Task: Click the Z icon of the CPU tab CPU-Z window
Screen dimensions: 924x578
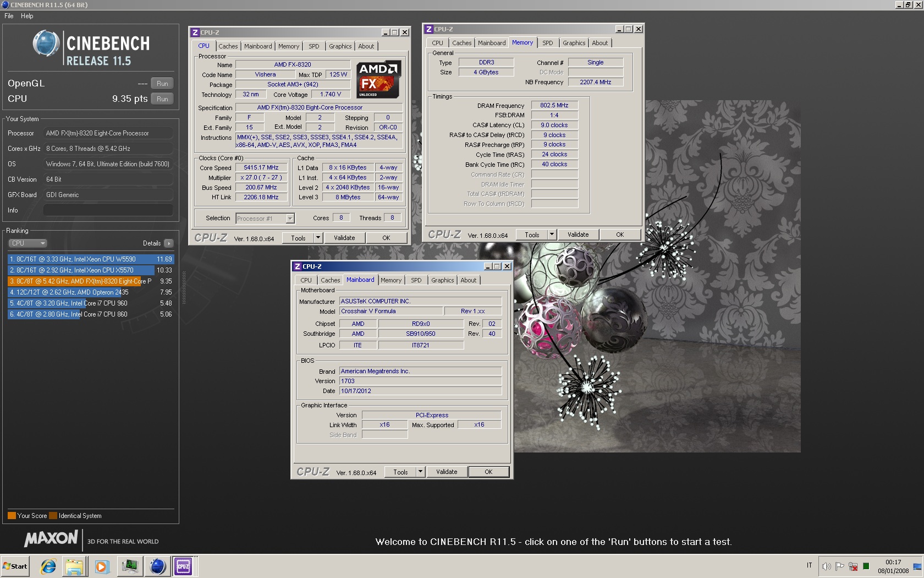Action: click(x=195, y=32)
